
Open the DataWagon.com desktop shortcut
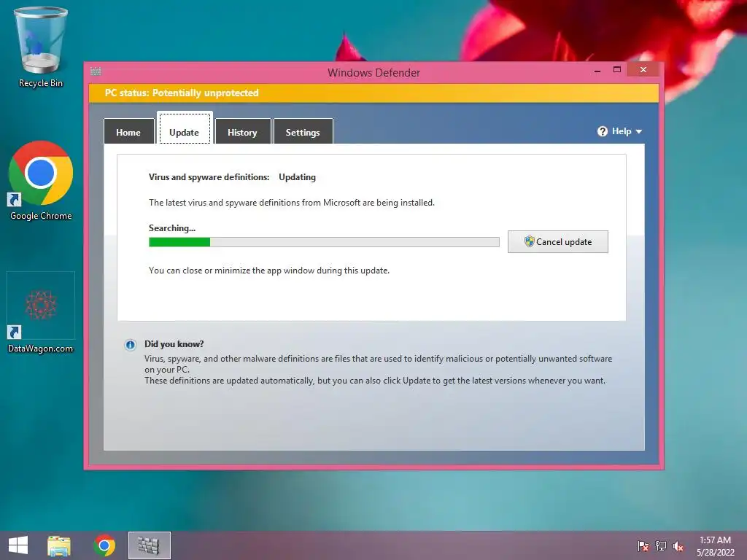(x=41, y=313)
